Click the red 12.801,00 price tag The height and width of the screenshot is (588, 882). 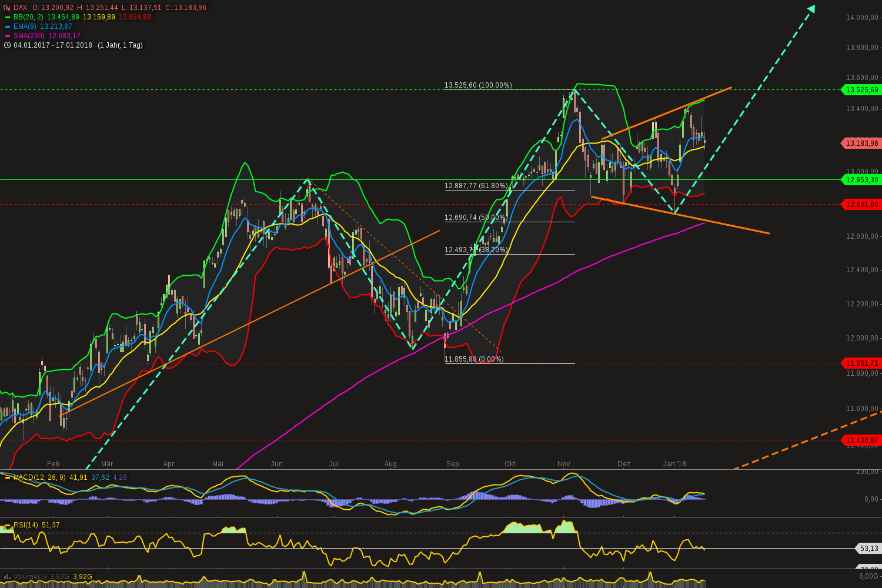(x=862, y=205)
